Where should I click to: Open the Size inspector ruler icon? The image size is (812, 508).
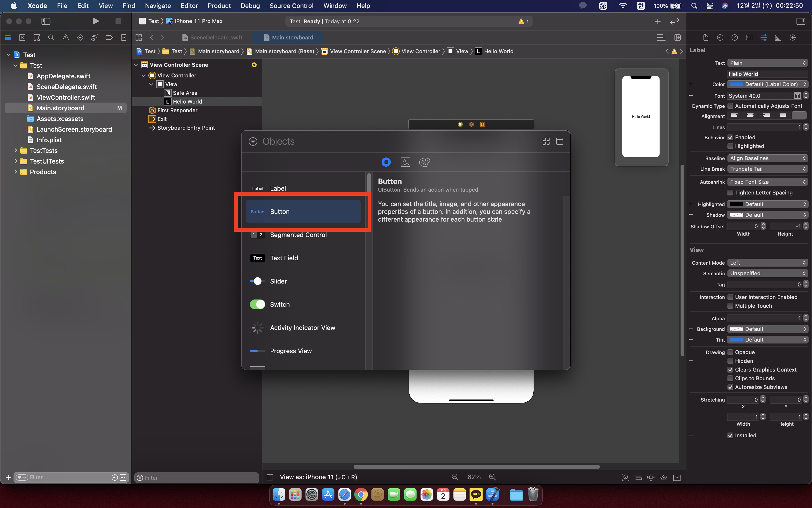coord(778,38)
